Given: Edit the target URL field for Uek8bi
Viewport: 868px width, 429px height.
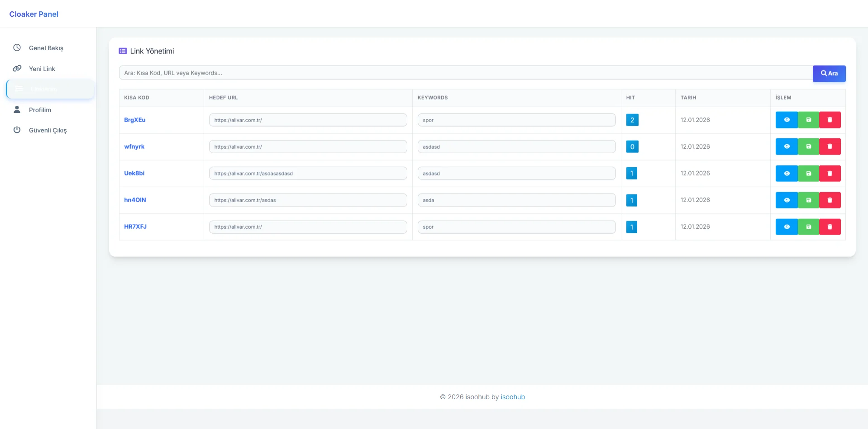Looking at the screenshot, I should pos(308,173).
